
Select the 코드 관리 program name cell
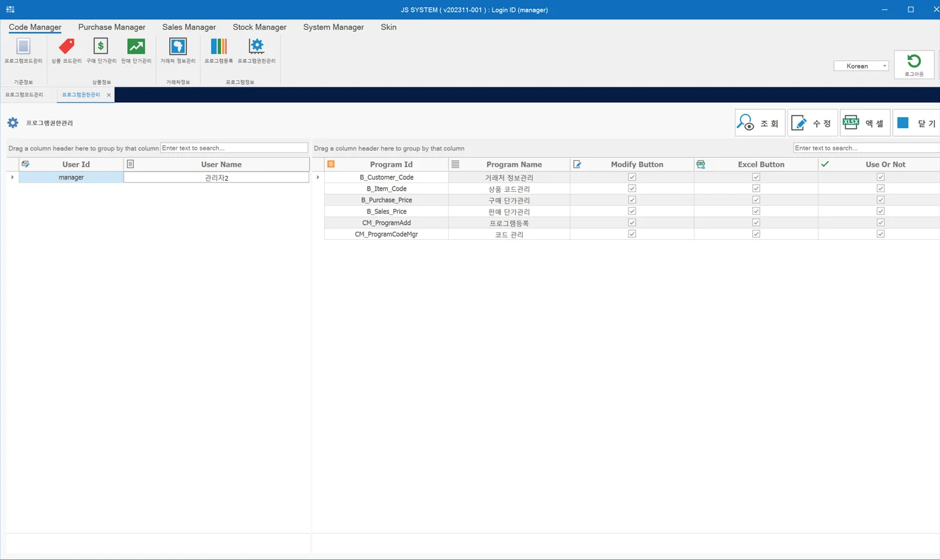click(x=509, y=234)
